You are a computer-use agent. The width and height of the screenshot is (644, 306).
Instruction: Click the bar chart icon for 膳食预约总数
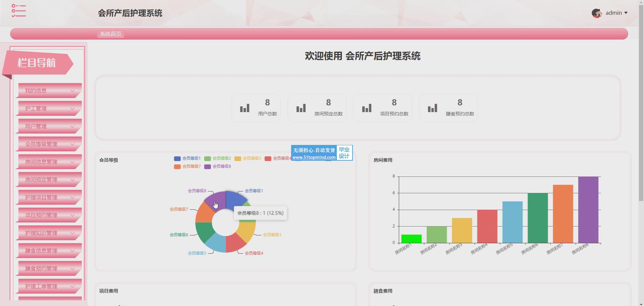432,108
